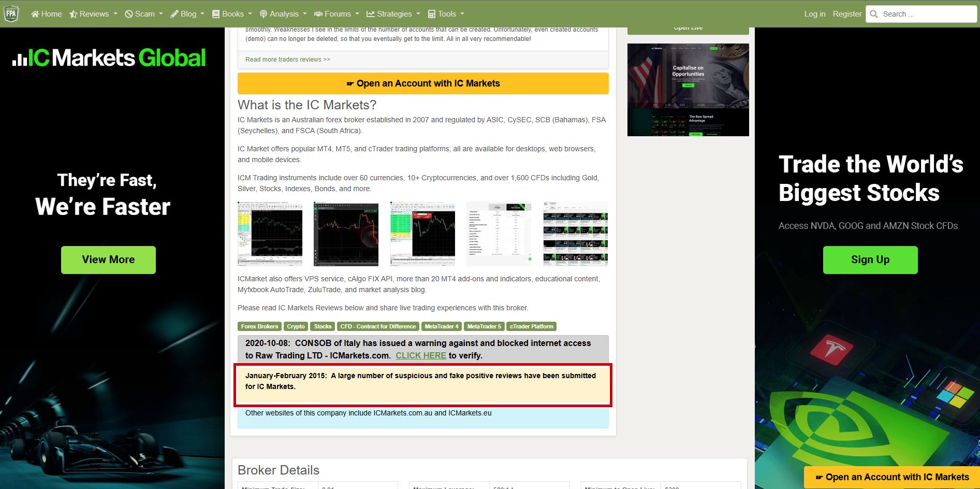The width and height of the screenshot is (980, 489).
Task: Select the Forex Brokers tag
Action: 259,326
